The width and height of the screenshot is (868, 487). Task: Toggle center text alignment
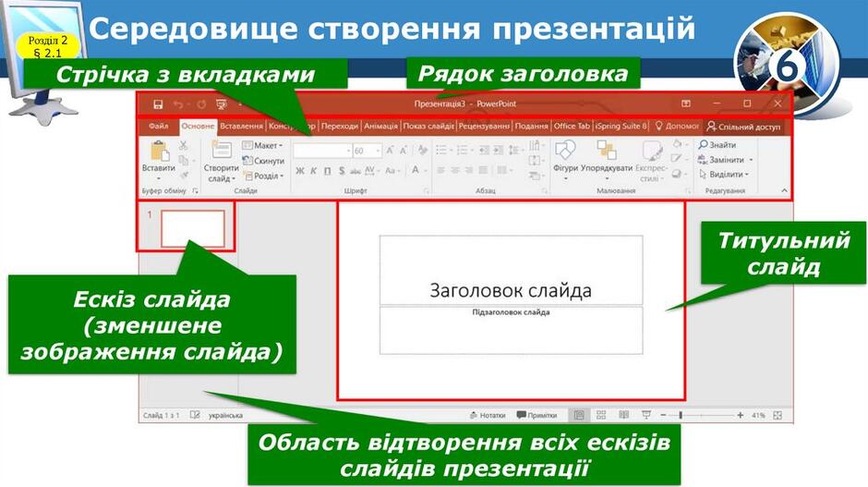(455, 170)
